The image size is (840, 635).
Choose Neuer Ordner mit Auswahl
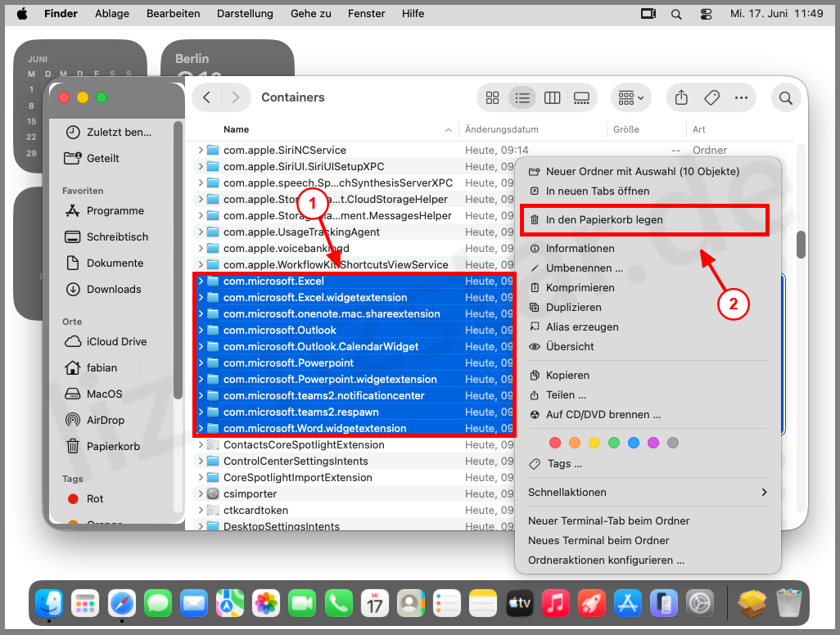coord(648,172)
